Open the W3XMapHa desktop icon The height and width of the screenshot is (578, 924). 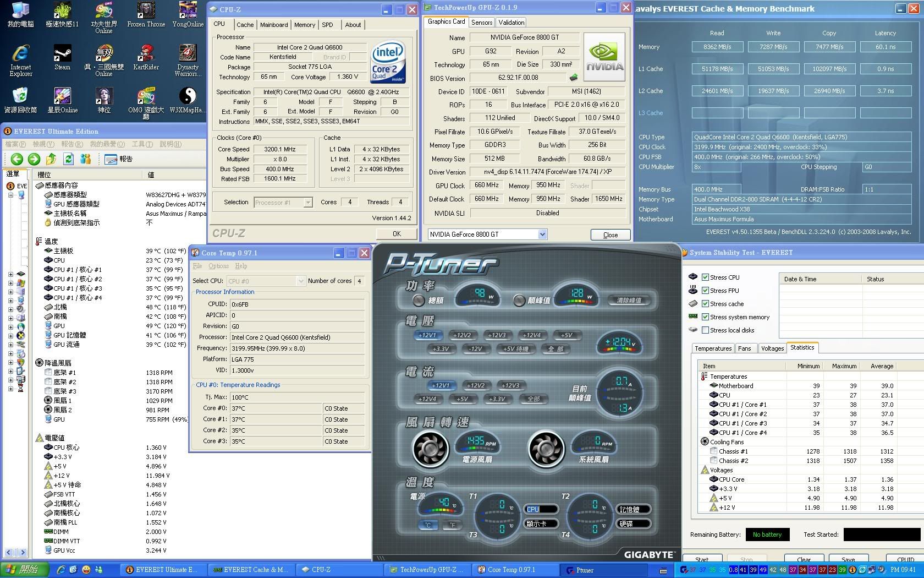pyautogui.click(x=188, y=100)
